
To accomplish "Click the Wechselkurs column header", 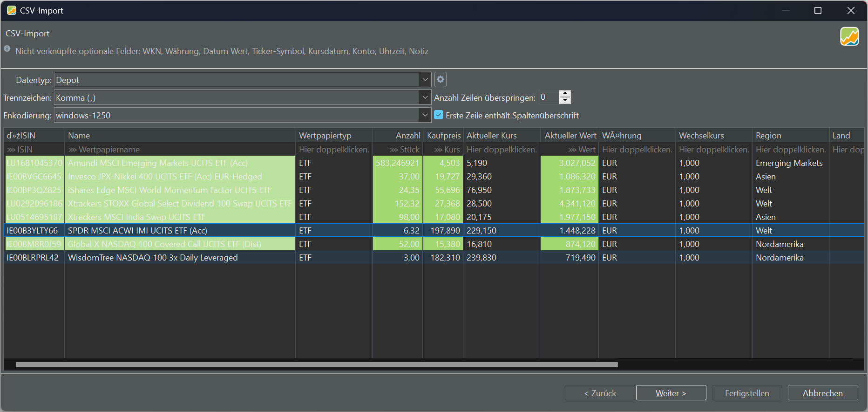I will pyautogui.click(x=713, y=135).
